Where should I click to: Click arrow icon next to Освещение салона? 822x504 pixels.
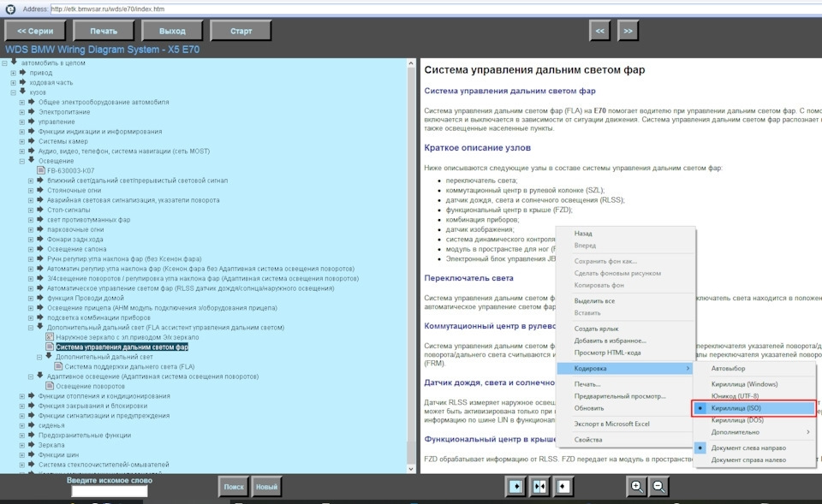[x=40, y=249]
